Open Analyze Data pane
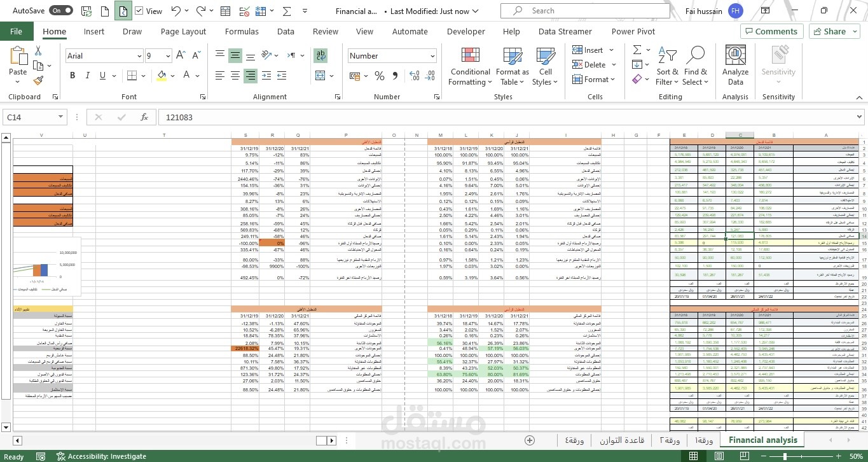The image size is (868, 462). (x=735, y=66)
